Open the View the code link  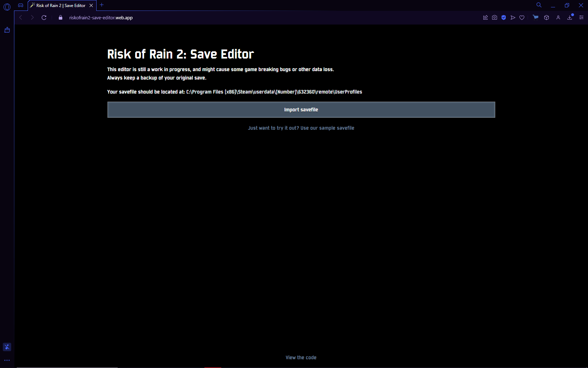click(x=301, y=357)
